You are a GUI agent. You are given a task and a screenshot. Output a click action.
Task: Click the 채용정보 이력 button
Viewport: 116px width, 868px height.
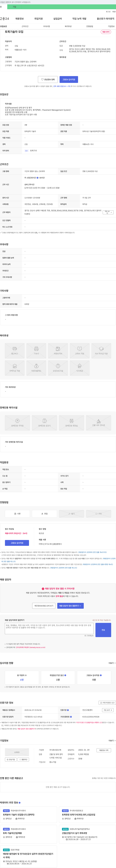104,750
